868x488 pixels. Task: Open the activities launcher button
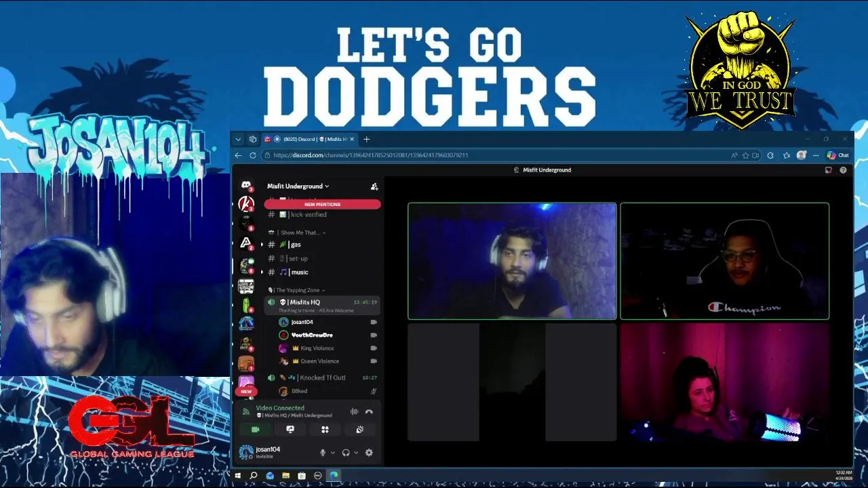325,429
